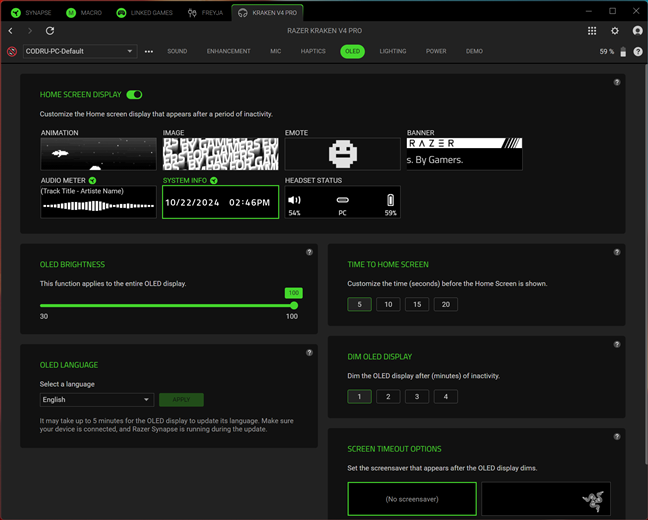
Task: Open help for Home Screen Display panel
Action: 617,82
